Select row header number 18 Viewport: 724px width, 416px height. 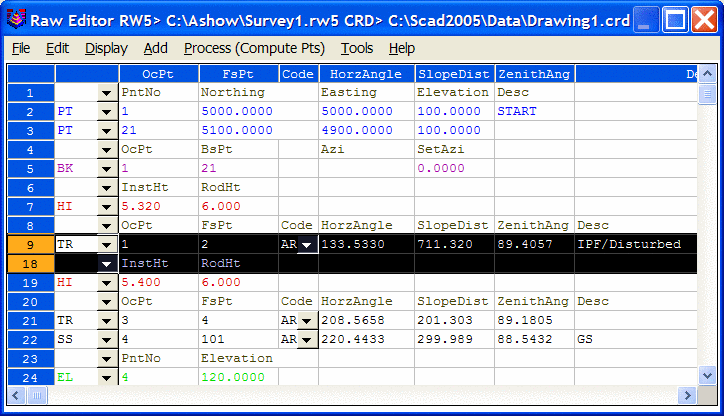tap(30, 263)
